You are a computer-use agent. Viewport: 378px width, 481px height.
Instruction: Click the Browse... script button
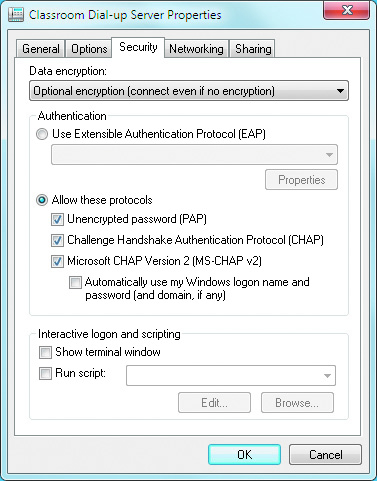[297, 403]
